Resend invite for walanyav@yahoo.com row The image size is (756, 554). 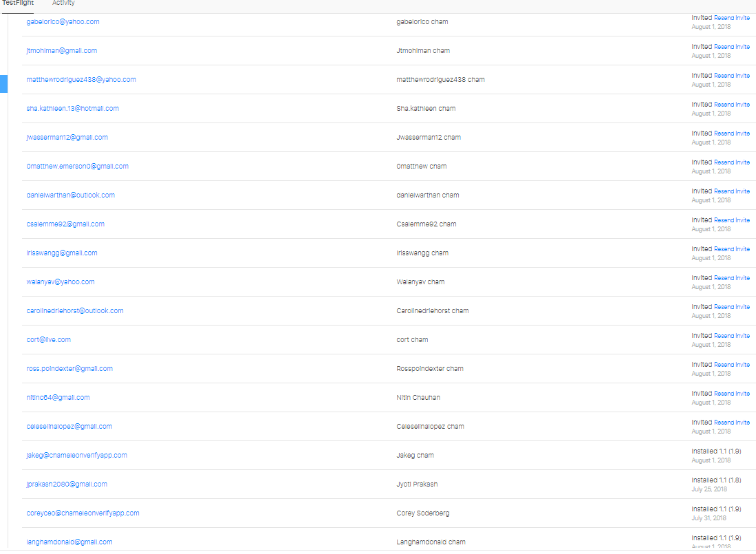(x=732, y=278)
